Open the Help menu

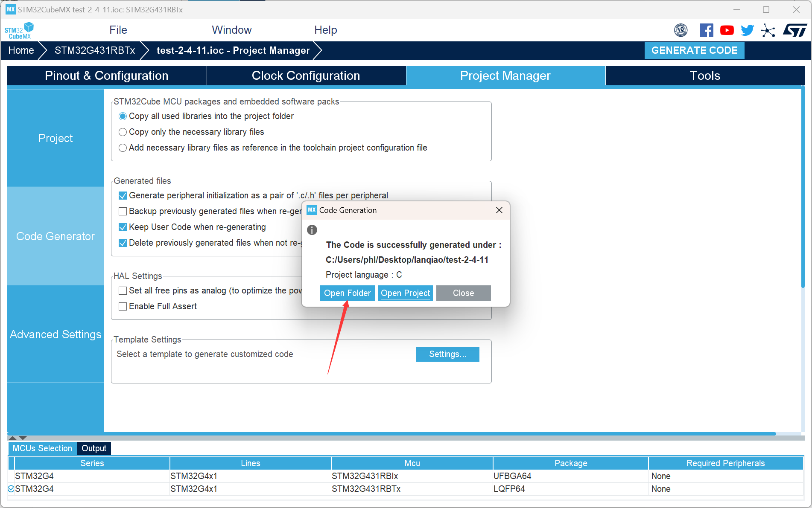tap(326, 30)
